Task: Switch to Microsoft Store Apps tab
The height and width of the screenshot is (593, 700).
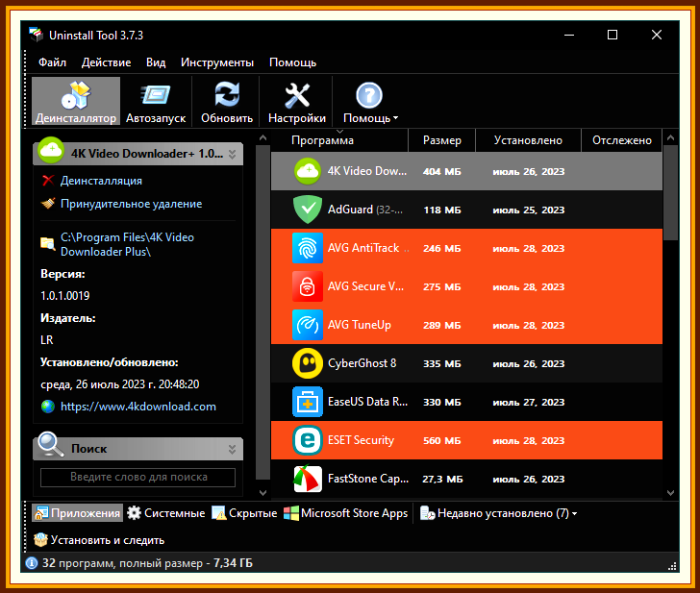Action: click(x=346, y=513)
